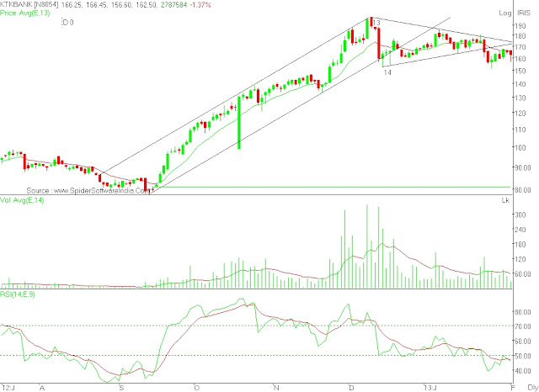This screenshot has height=392, width=539.
Task: Click the 180 price axis label
Action: click(x=520, y=36)
